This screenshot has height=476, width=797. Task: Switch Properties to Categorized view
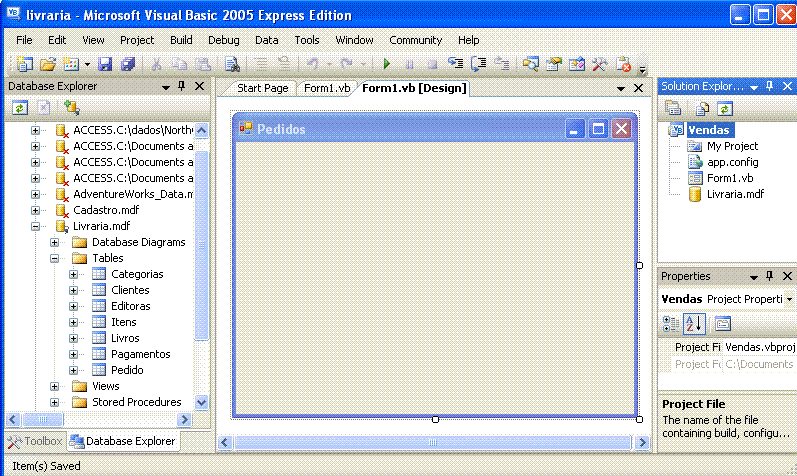point(671,323)
